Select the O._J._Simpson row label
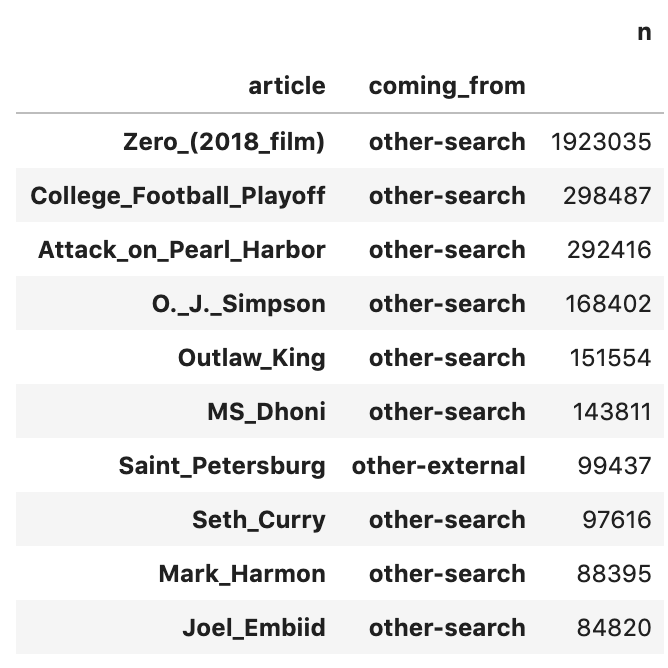Image resolution: width=668 pixels, height=668 pixels. [239, 304]
